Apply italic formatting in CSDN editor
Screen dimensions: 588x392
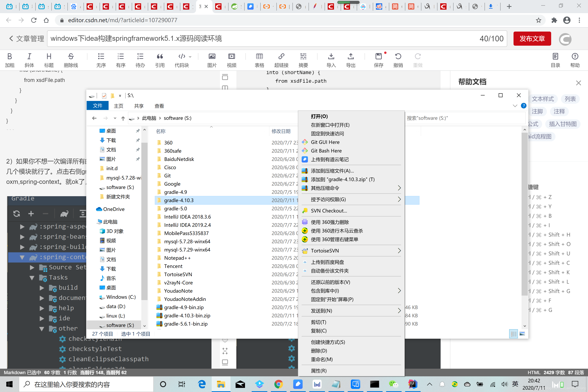29,60
